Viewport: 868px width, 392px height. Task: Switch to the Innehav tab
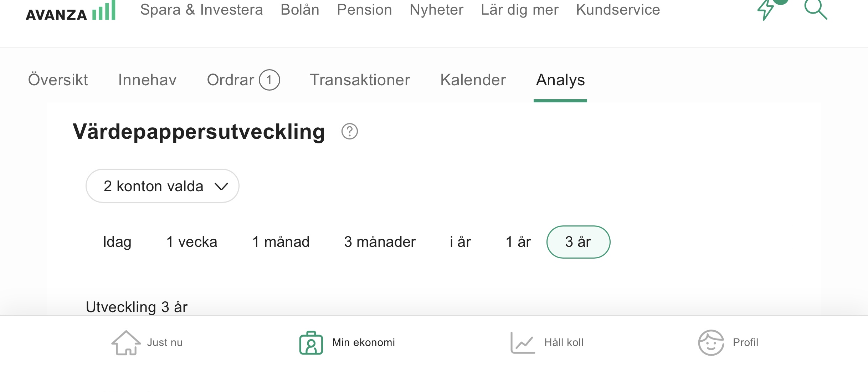[147, 80]
